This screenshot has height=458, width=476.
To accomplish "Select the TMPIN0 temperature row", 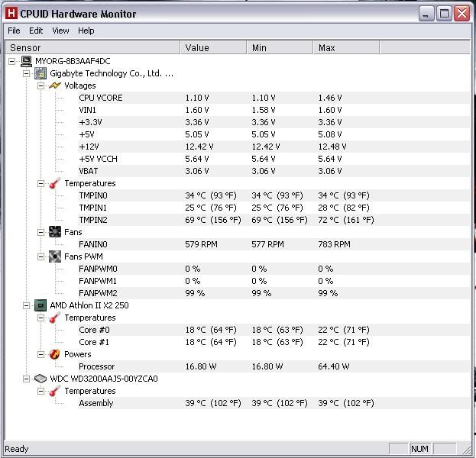I will point(274,195).
